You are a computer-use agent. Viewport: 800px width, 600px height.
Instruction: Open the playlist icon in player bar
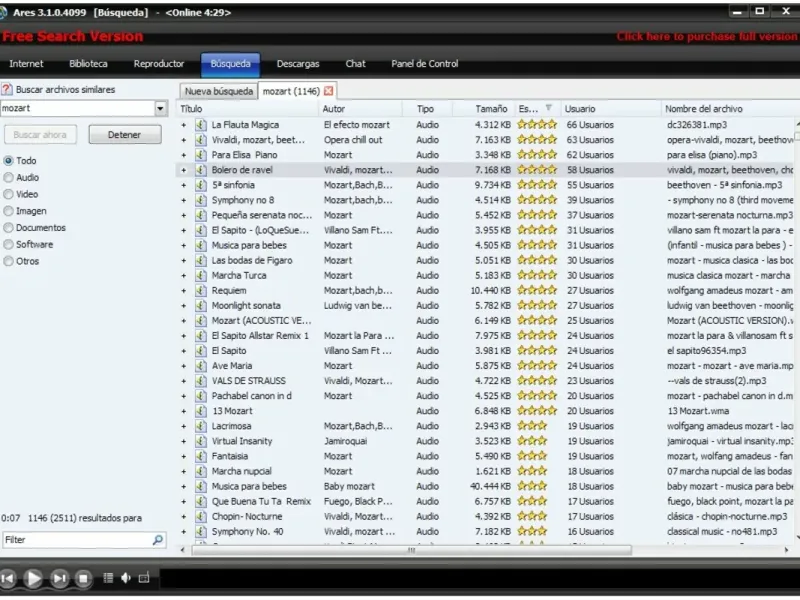pos(108,578)
